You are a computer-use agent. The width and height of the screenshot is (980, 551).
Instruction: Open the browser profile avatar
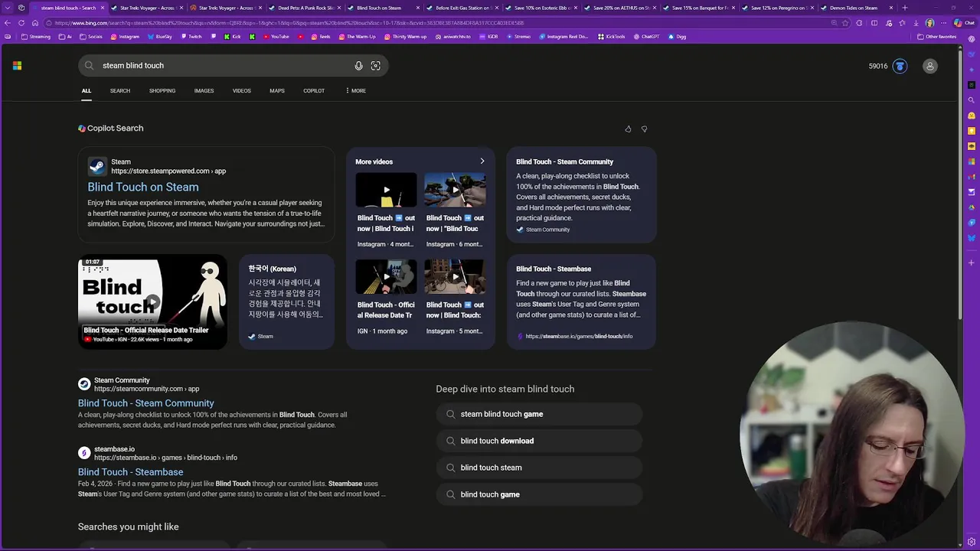coord(929,23)
